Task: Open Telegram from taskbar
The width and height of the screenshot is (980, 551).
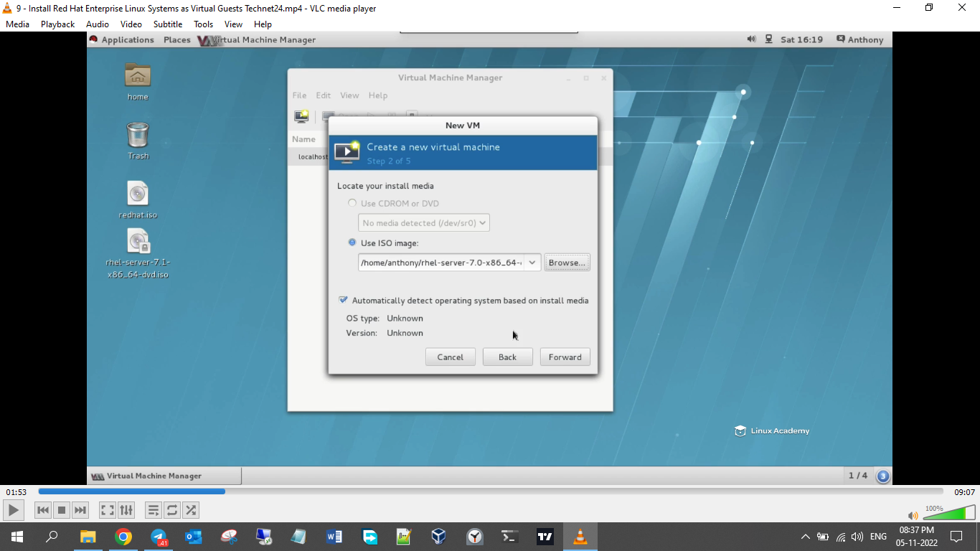Action: point(159,537)
